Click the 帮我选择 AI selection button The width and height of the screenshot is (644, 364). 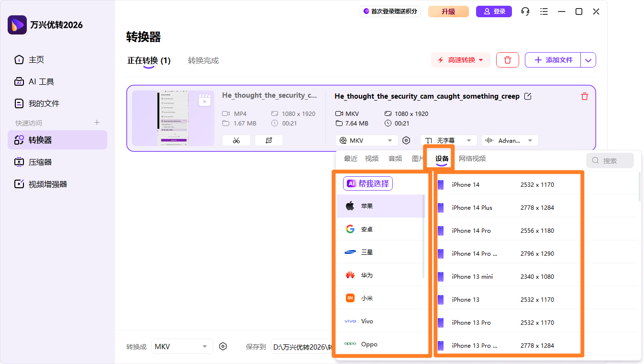coord(367,183)
